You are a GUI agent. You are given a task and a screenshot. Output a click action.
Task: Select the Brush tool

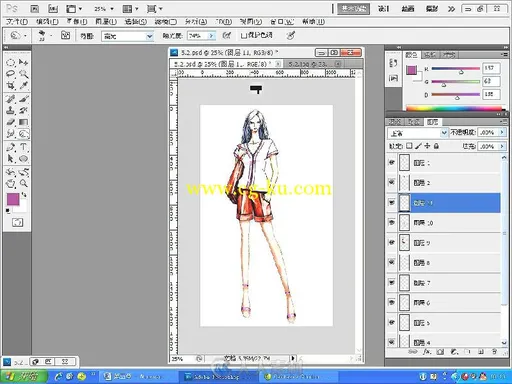click(23, 99)
